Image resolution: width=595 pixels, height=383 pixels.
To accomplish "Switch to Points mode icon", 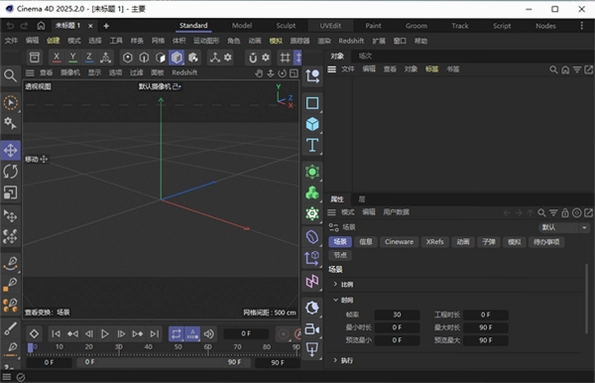I will click(128, 58).
